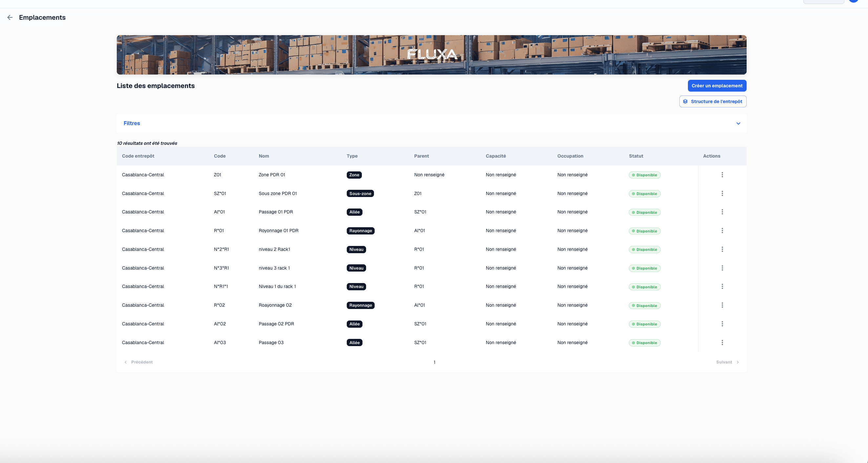The width and height of the screenshot is (868, 463).
Task: Click the Filtres section label
Action: pyautogui.click(x=132, y=123)
